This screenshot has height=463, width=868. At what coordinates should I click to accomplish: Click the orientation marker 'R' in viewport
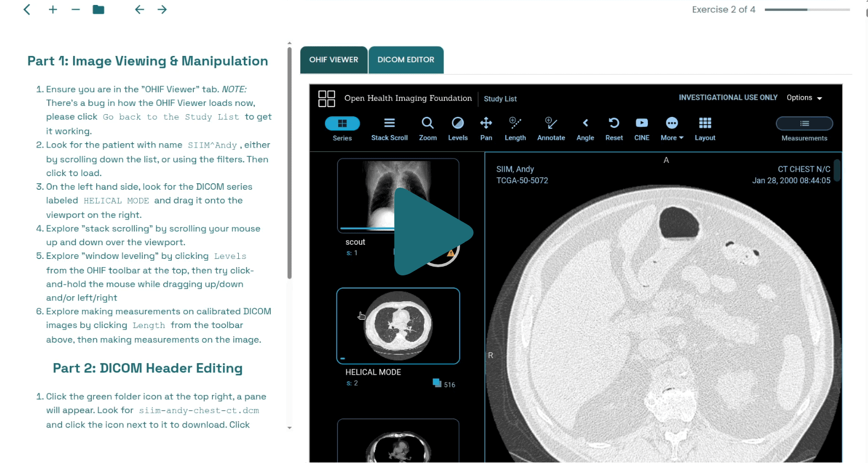pyautogui.click(x=490, y=355)
